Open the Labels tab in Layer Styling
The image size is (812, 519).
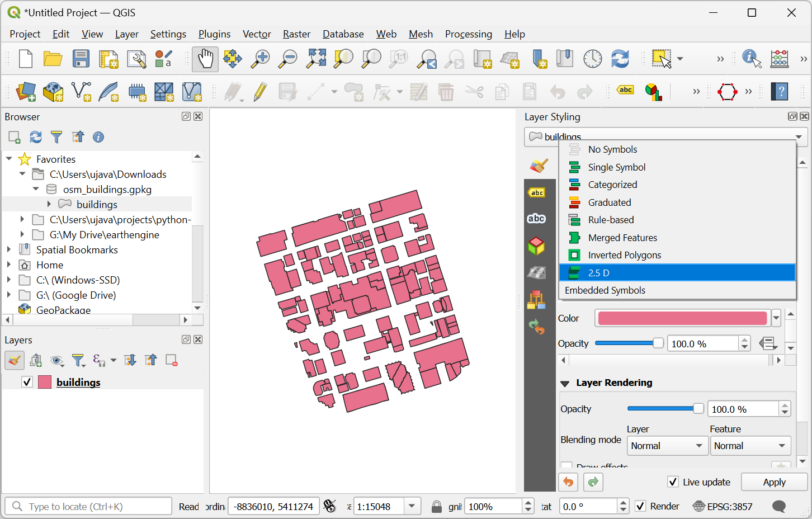click(537, 192)
